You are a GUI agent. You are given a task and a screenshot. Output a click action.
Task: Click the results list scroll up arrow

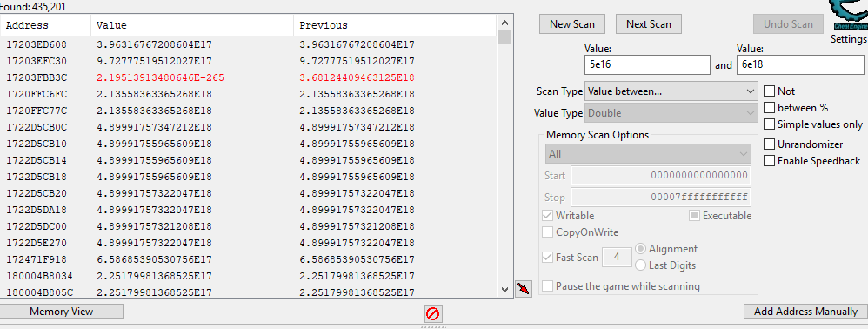point(504,23)
